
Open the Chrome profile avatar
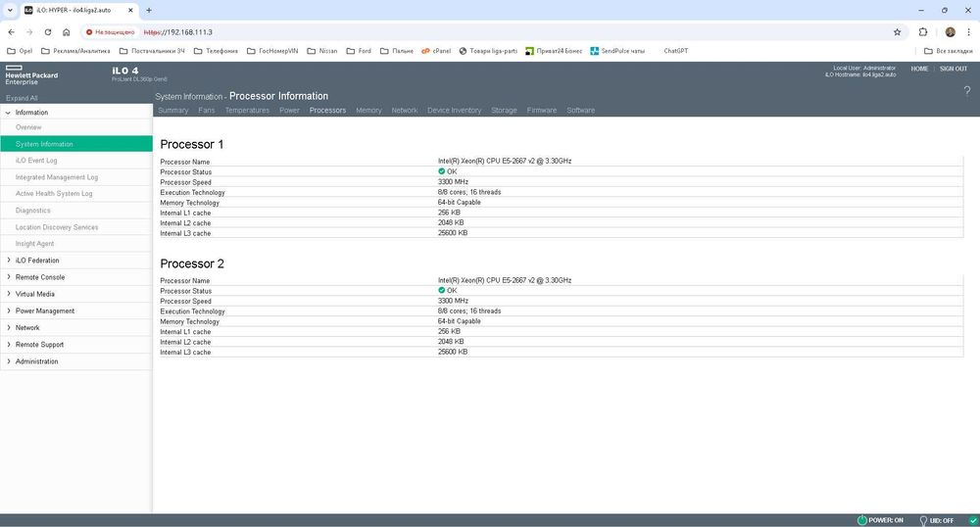950,32
